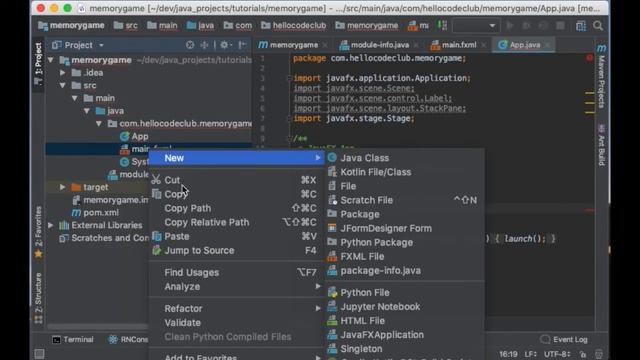Open Project panel settings gear
The height and width of the screenshot is (360, 640).
click(225, 45)
